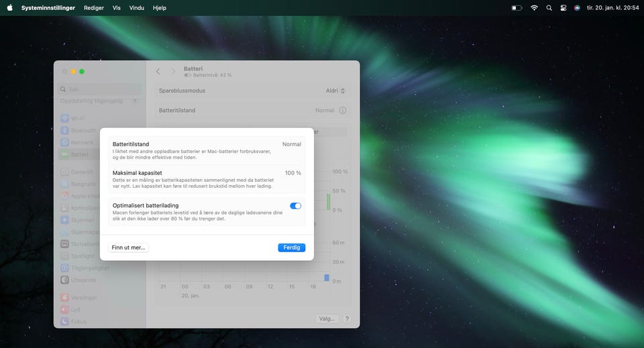The height and width of the screenshot is (348, 644).
Task: Click the Batteritilstand heading in the dialog
Action: (x=131, y=144)
